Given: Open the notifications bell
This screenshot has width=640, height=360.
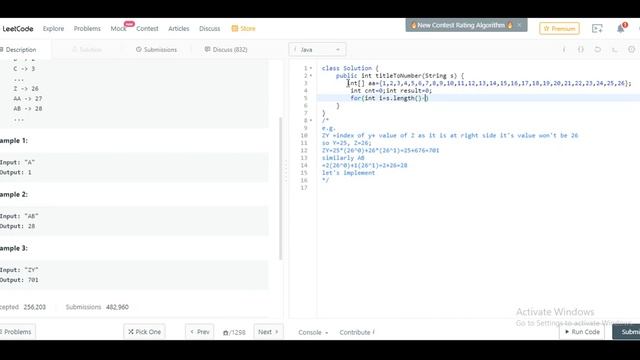Looking at the screenshot, I should click(x=620, y=29).
